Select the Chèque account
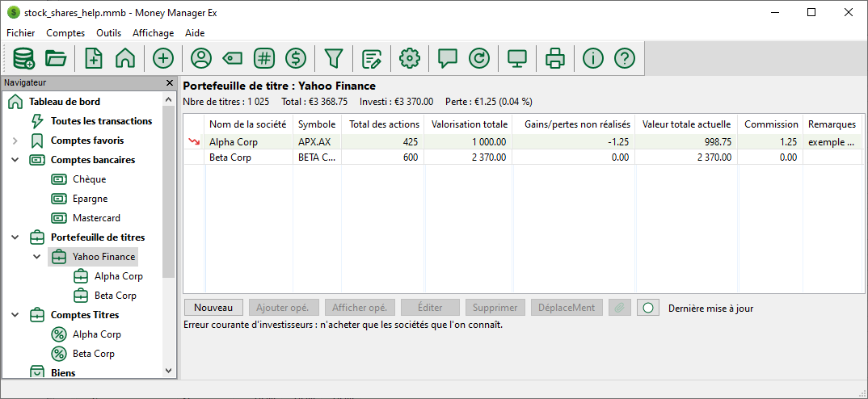The height and width of the screenshot is (399, 868). point(89,179)
